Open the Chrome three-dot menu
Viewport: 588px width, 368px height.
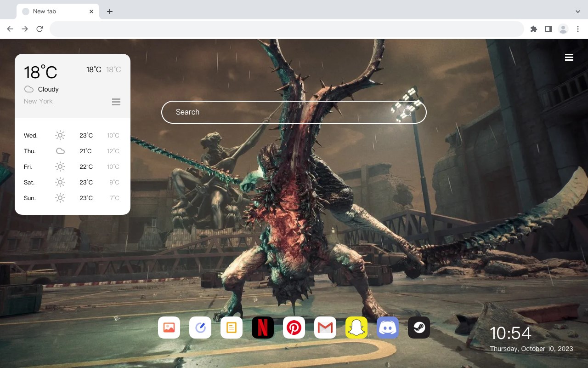coord(578,29)
